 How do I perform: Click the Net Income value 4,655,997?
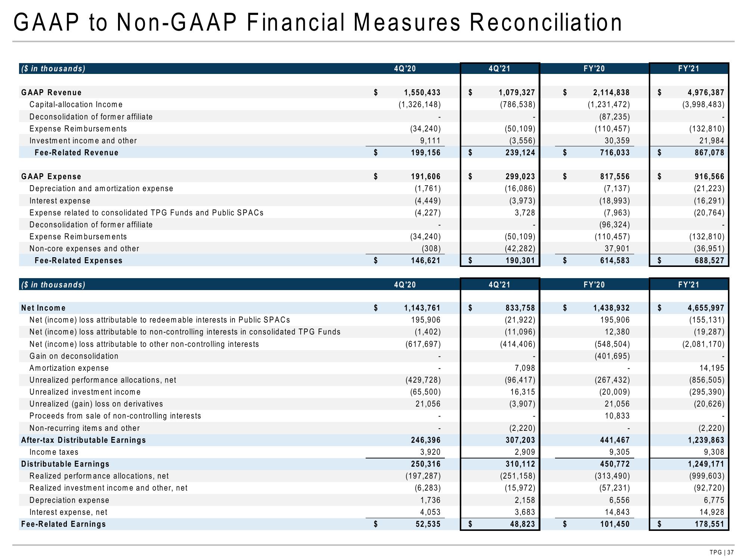coord(706,308)
